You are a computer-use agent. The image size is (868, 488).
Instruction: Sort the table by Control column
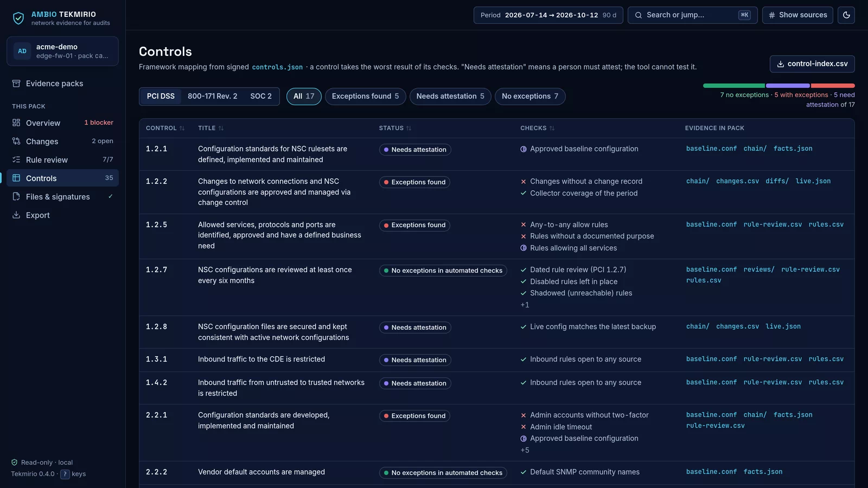[165, 129]
